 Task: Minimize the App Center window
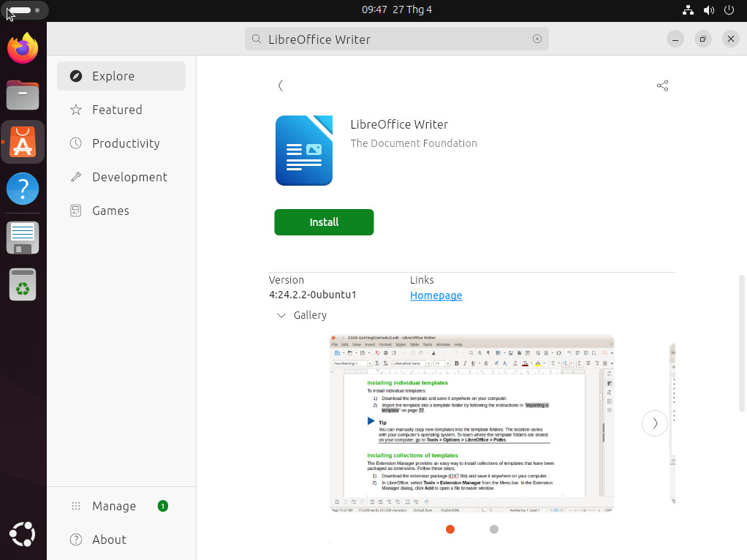point(675,39)
